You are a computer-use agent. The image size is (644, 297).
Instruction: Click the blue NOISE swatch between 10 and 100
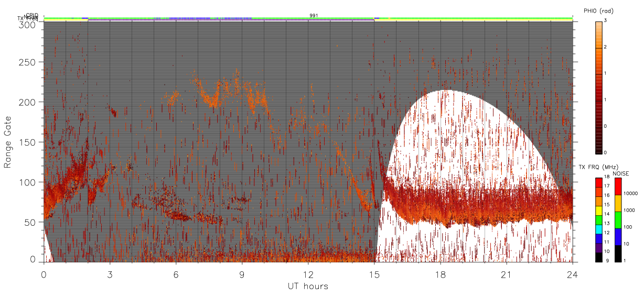tap(618, 237)
